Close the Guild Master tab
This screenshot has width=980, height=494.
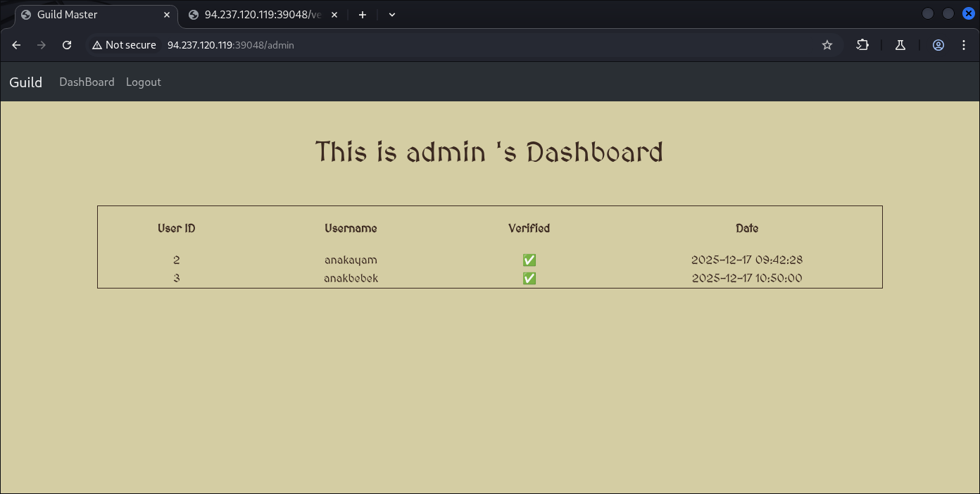click(x=167, y=15)
